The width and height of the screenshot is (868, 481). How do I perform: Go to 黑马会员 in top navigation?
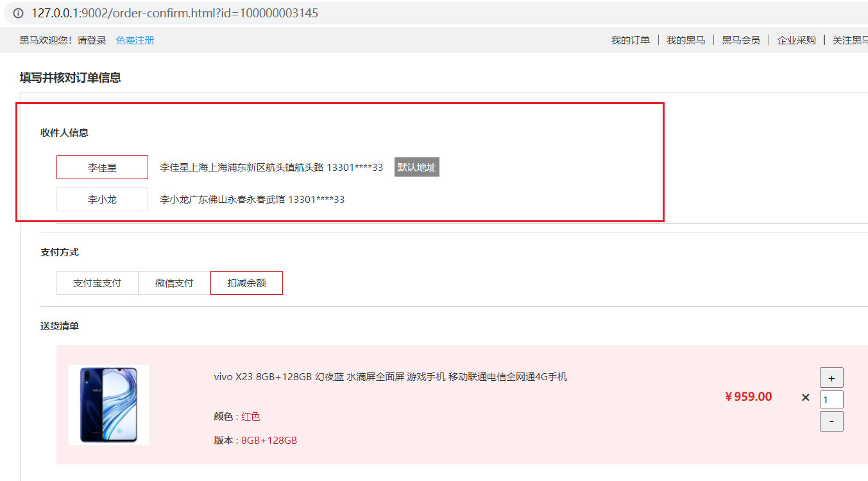[741, 40]
